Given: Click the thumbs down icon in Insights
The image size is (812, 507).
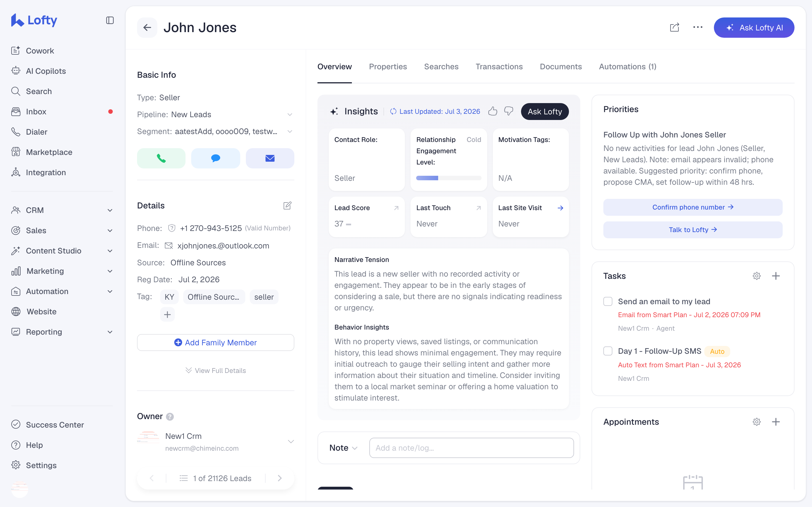Looking at the screenshot, I should click(509, 111).
